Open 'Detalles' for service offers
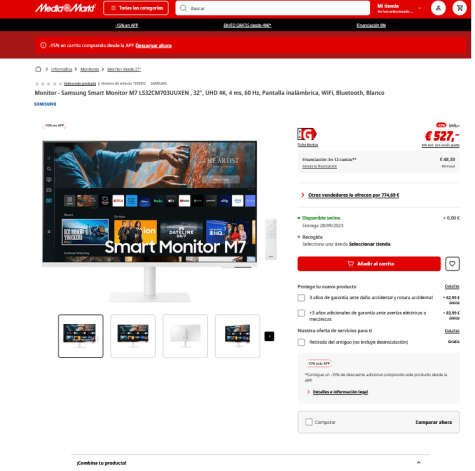The width and height of the screenshot is (475, 471). point(452,331)
